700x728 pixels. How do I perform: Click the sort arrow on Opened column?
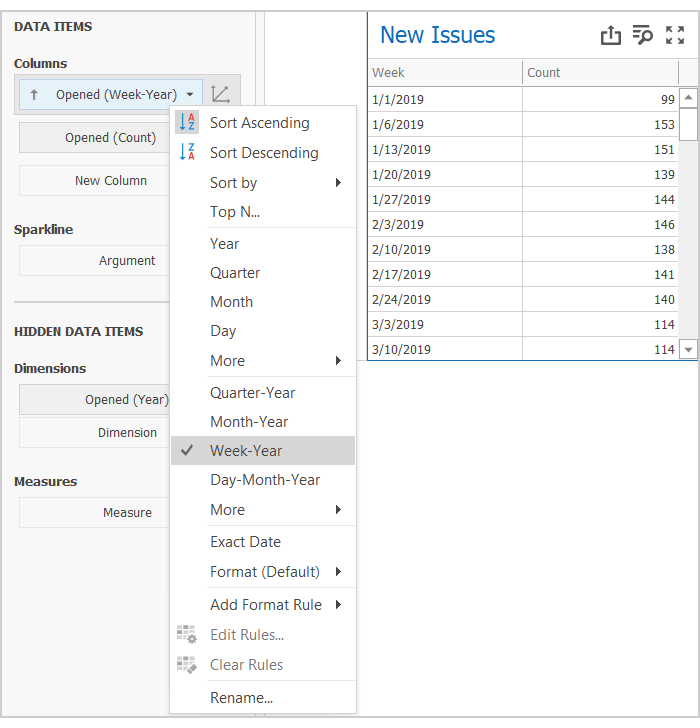(34, 95)
